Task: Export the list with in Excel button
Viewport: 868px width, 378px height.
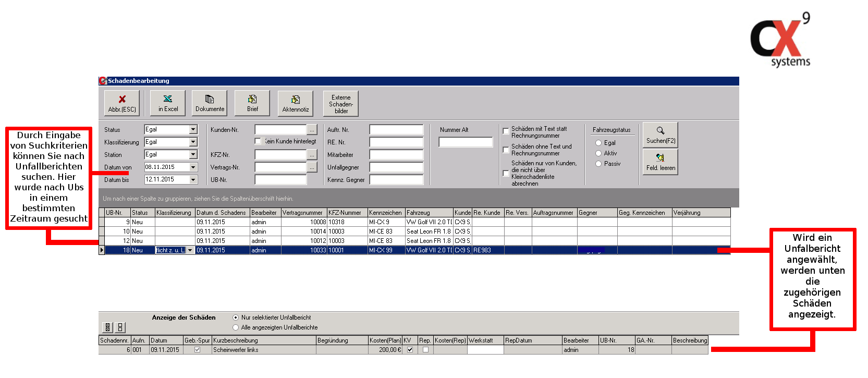Action: coord(168,103)
